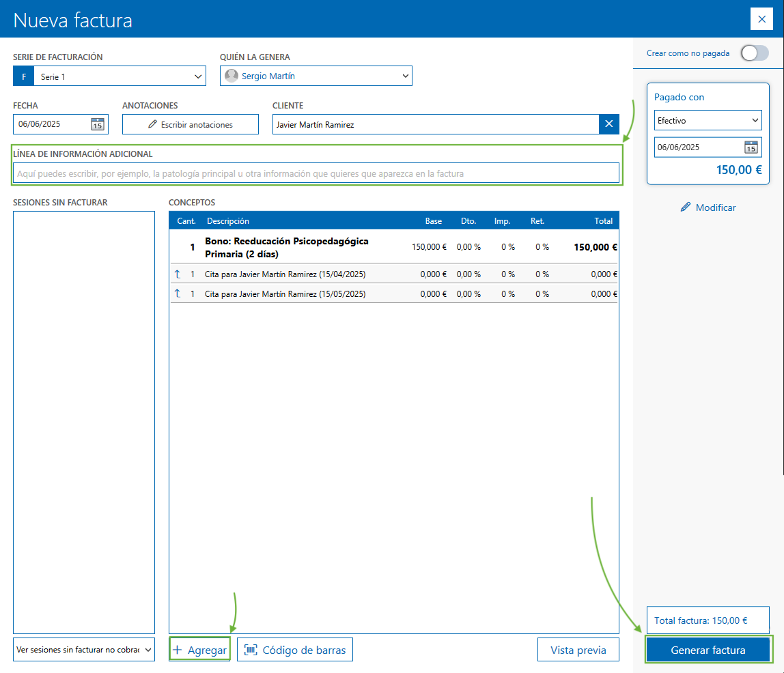Close the Nueva factura dialog
The height and width of the screenshot is (673, 784).
pyautogui.click(x=761, y=19)
